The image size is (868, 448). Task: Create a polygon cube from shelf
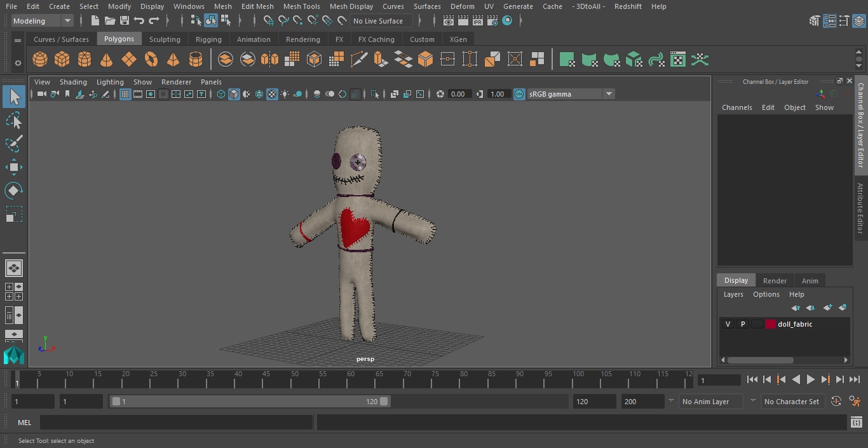click(62, 60)
